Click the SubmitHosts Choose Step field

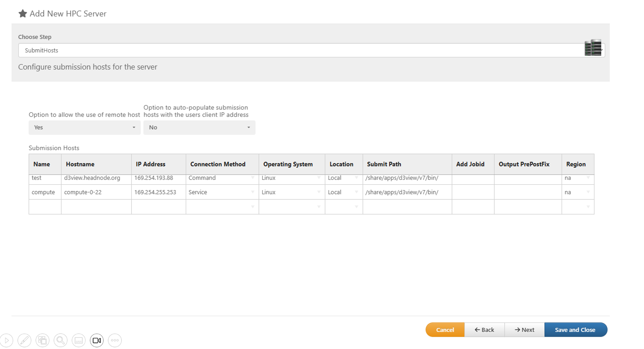[300, 50]
